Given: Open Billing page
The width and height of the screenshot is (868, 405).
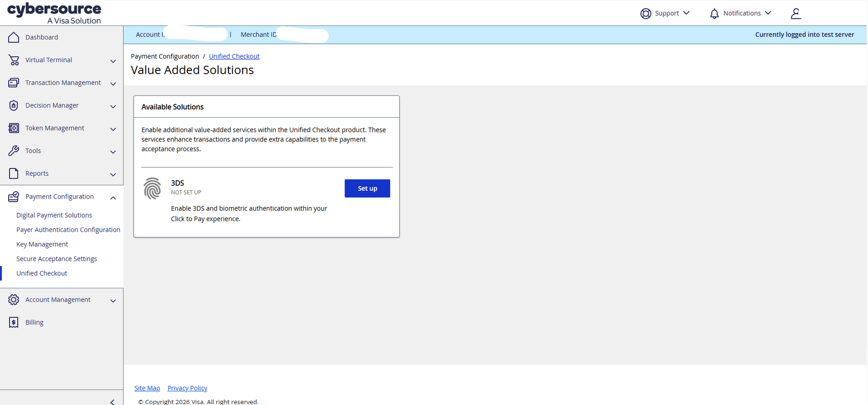Looking at the screenshot, I should [x=34, y=323].
